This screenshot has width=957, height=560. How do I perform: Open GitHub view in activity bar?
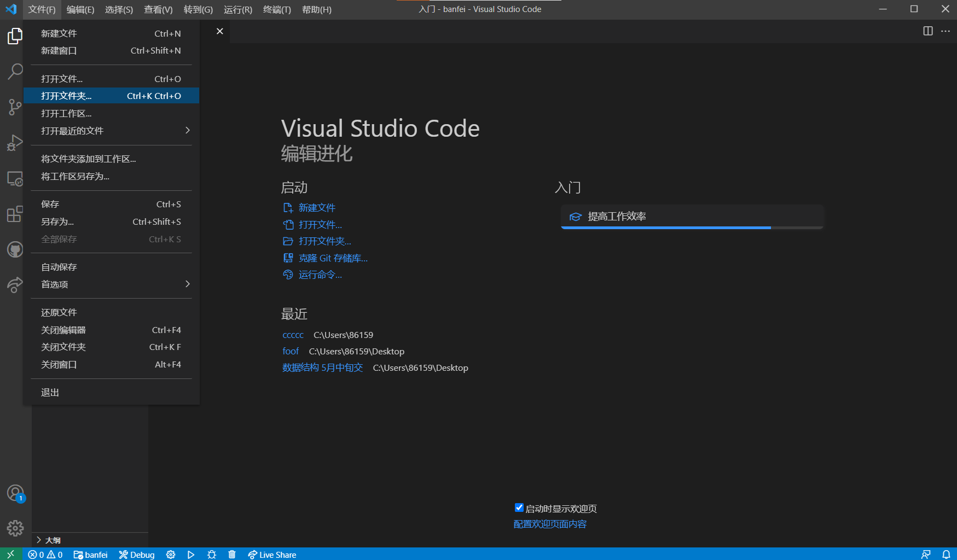[15, 250]
